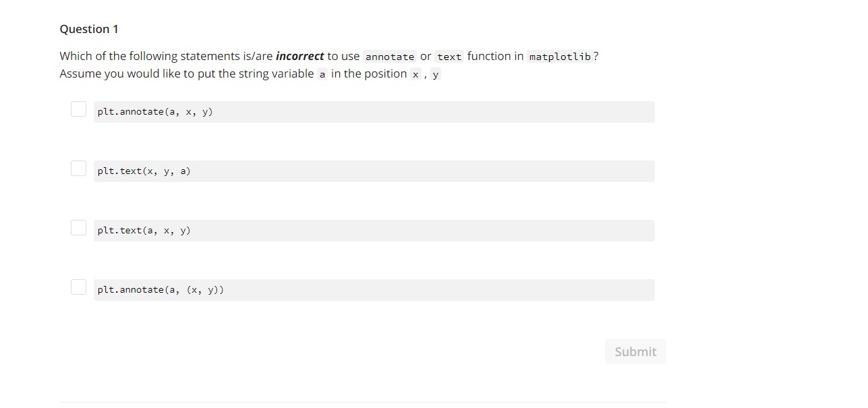The width and height of the screenshot is (868, 408).
Task: Click the inline code variable a in the question
Action: coord(322,74)
